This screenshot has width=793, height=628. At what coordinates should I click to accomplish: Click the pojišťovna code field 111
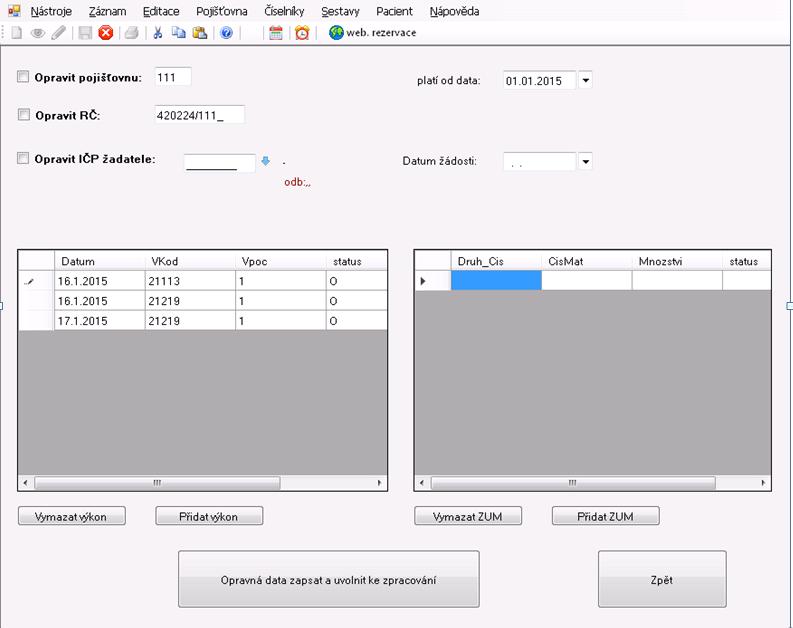pos(173,77)
